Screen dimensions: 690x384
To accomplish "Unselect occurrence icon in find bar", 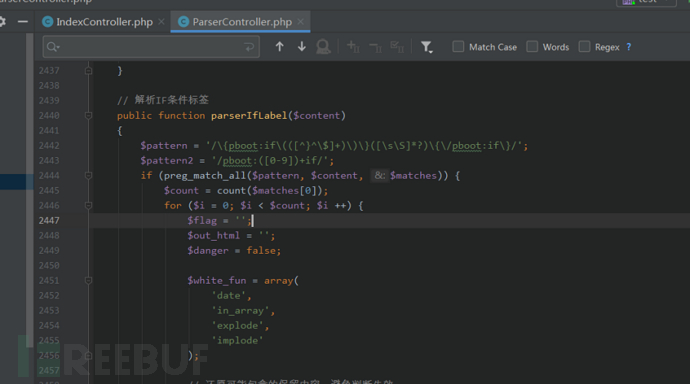I will point(375,48).
